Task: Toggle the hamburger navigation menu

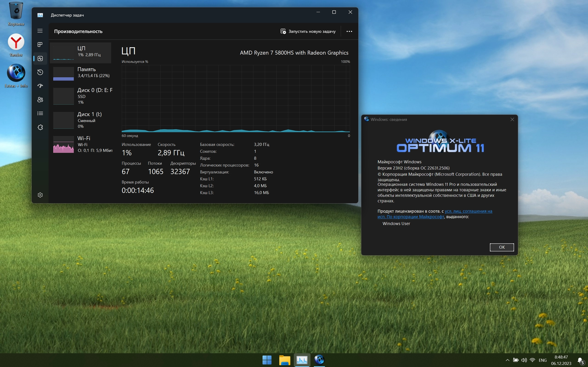Action: (40, 31)
